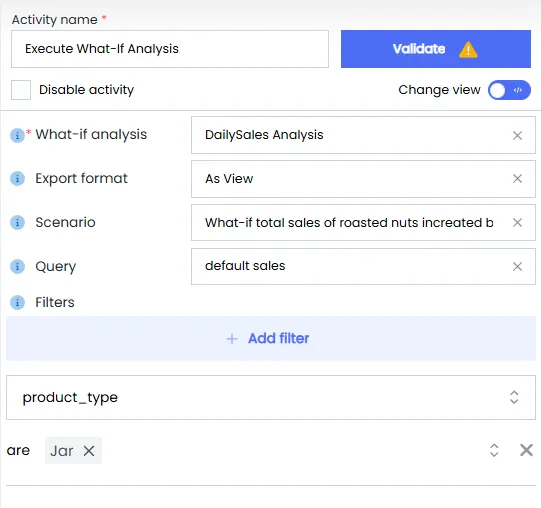Click the Filters info icon
The height and width of the screenshot is (508, 541).
(17, 302)
